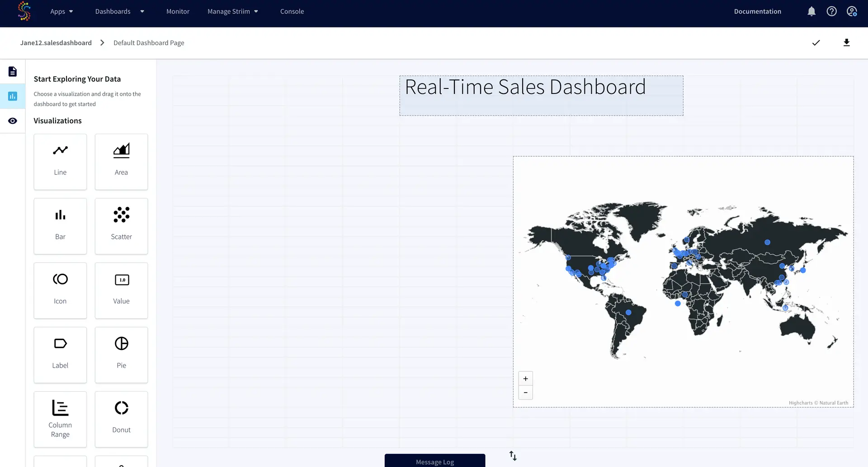Navigate to Jane12.salesdashboard breadcrumb
The height and width of the screenshot is (467, 868).
(56, 43)
